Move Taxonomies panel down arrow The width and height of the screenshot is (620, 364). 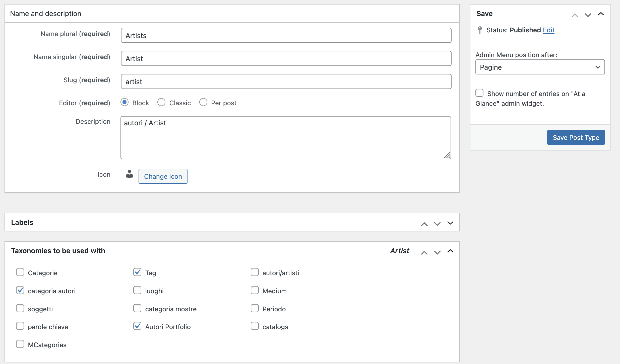[x=437, y=252]
